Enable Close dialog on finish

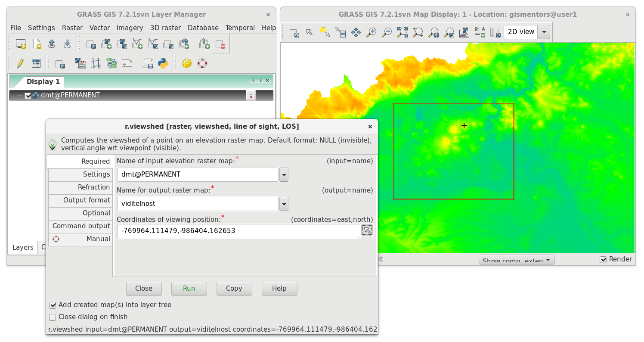pos(53,317)
